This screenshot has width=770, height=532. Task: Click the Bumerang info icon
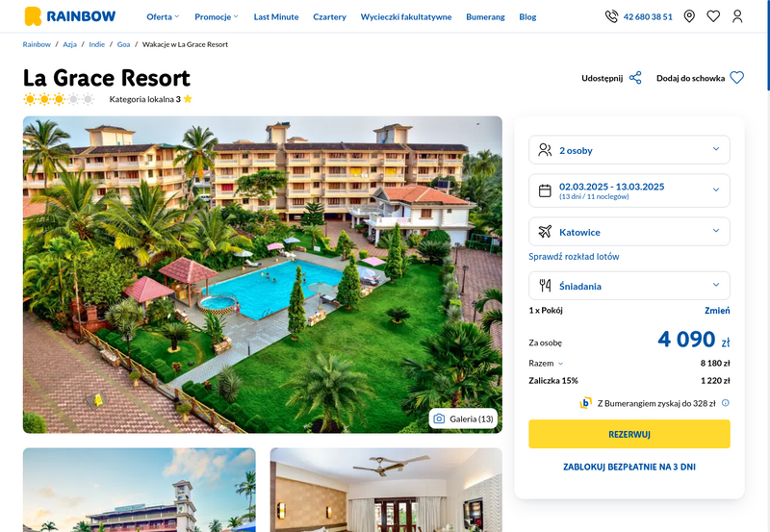[726, 403]
